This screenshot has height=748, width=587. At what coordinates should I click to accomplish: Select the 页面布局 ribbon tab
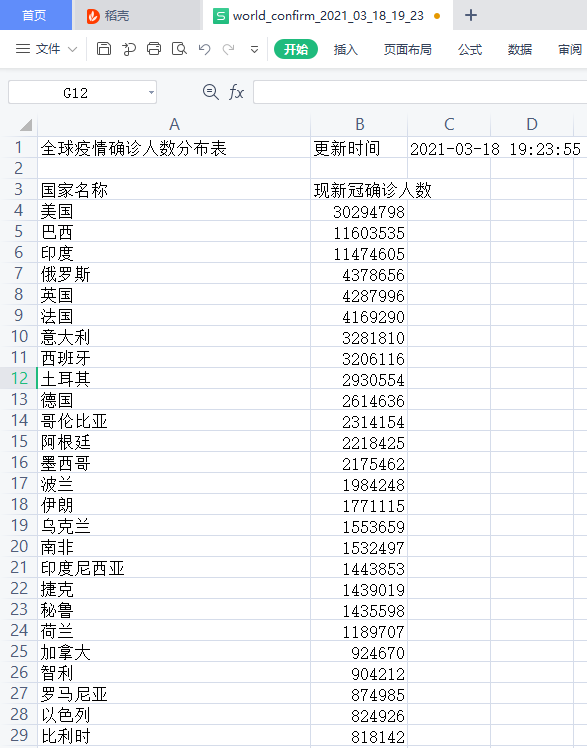click(x=407, y=49)
